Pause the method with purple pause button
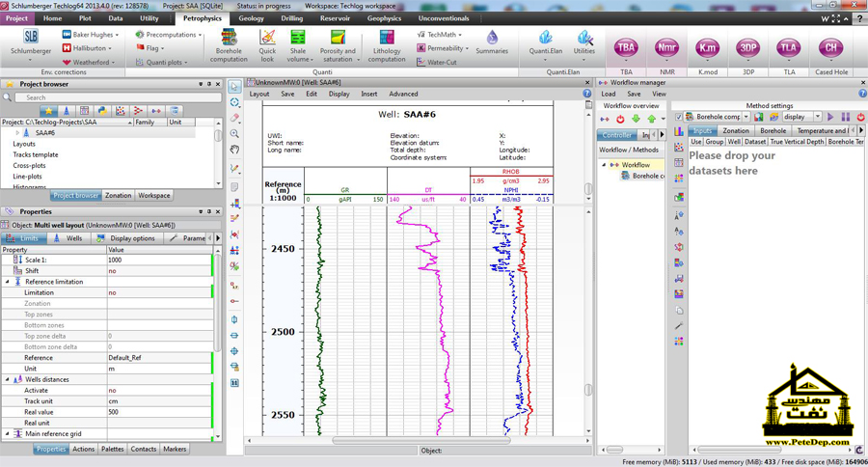Viewport: 868px width, 467px height. [x=845, y=117]
